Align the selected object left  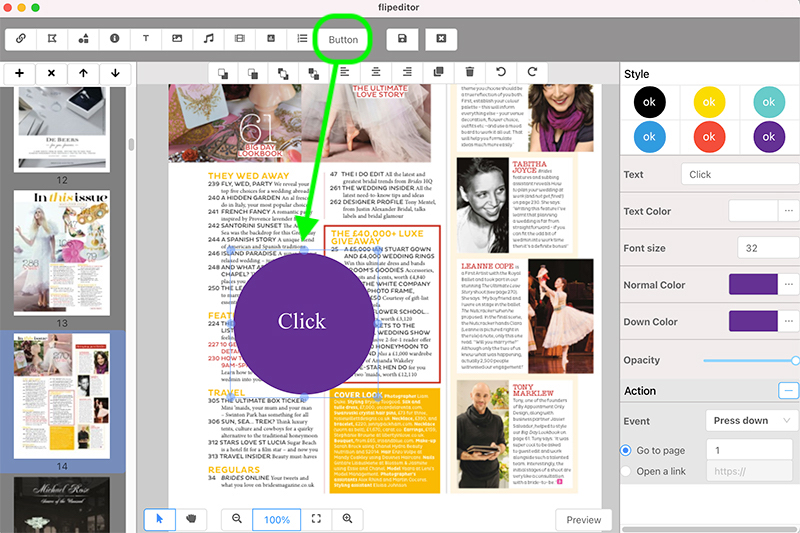(345, 72)
